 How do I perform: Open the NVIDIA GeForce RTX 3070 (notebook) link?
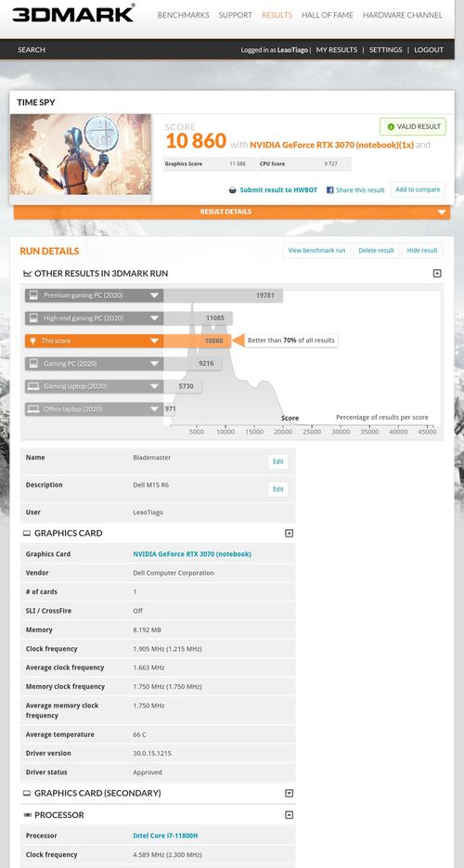(x=192, y=554)
